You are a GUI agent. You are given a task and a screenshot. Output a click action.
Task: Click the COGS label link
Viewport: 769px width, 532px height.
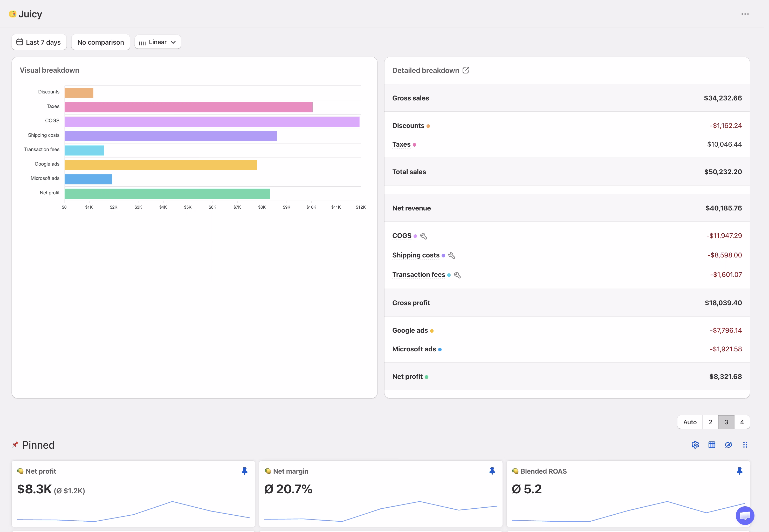[x=402, y=236]
